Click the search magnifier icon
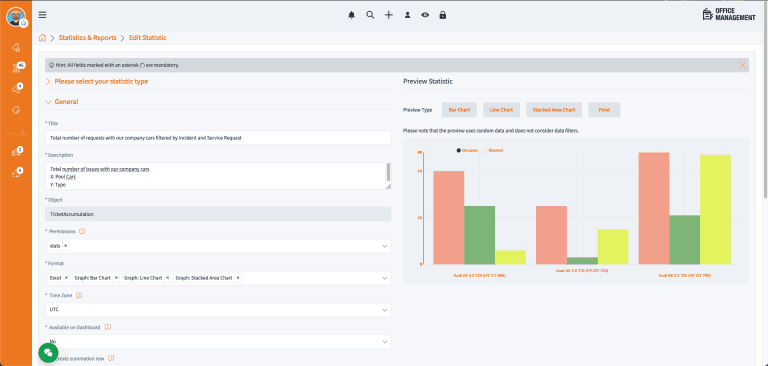 click(x=370, y=15)
